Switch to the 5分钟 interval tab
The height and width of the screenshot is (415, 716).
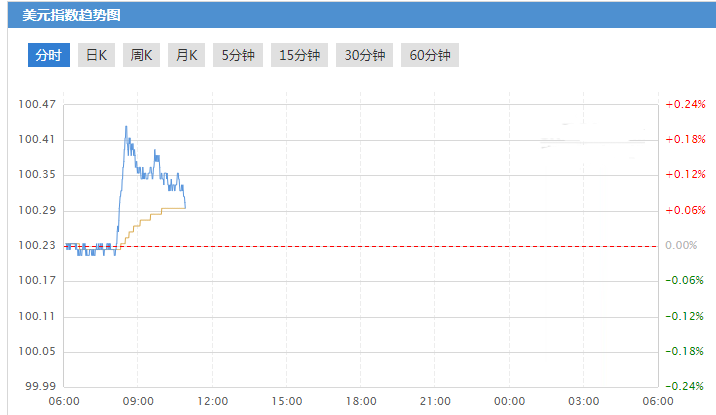(238, 55)
